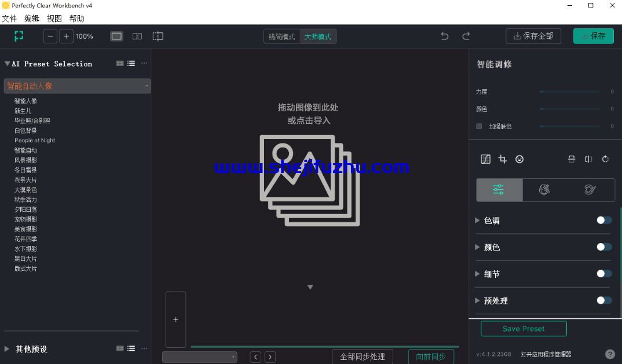Expand the 预处理 adjustment group
Screen dimensions: 622x364
coord(477,300)
